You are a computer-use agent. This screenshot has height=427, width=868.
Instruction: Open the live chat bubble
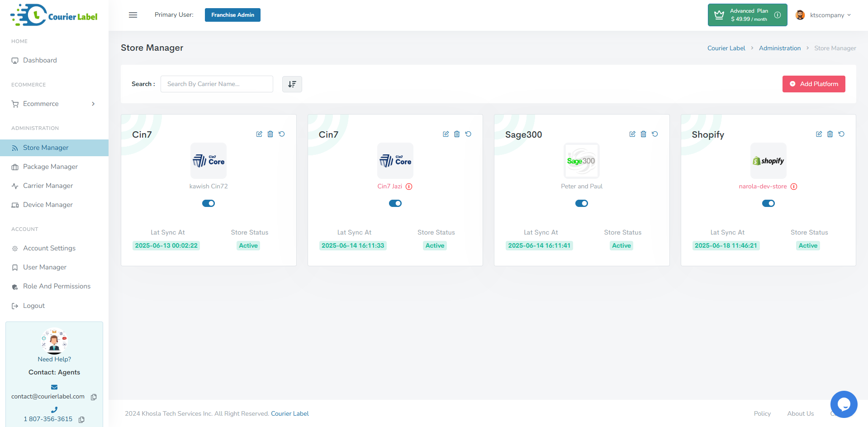tap(844, 404)
